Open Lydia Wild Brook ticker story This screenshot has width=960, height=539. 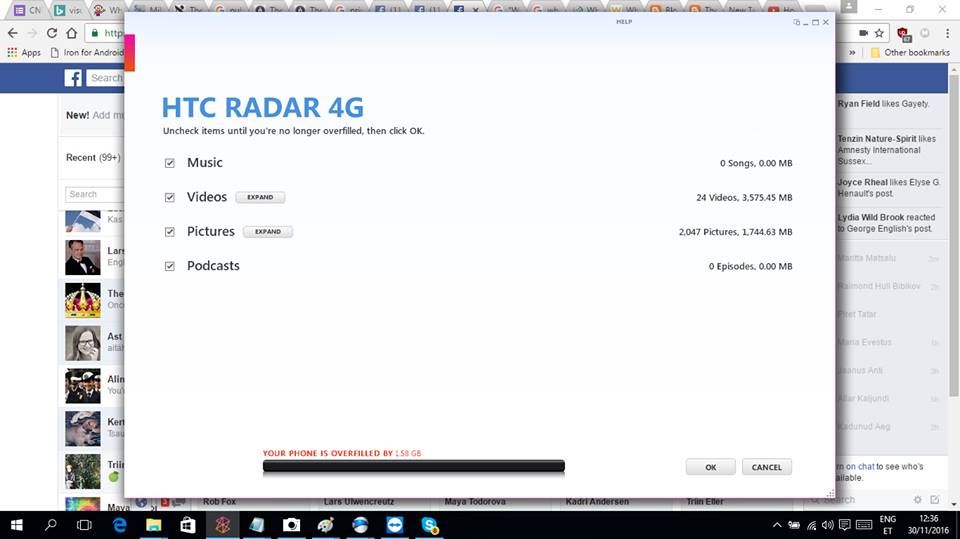coord(886,223)
